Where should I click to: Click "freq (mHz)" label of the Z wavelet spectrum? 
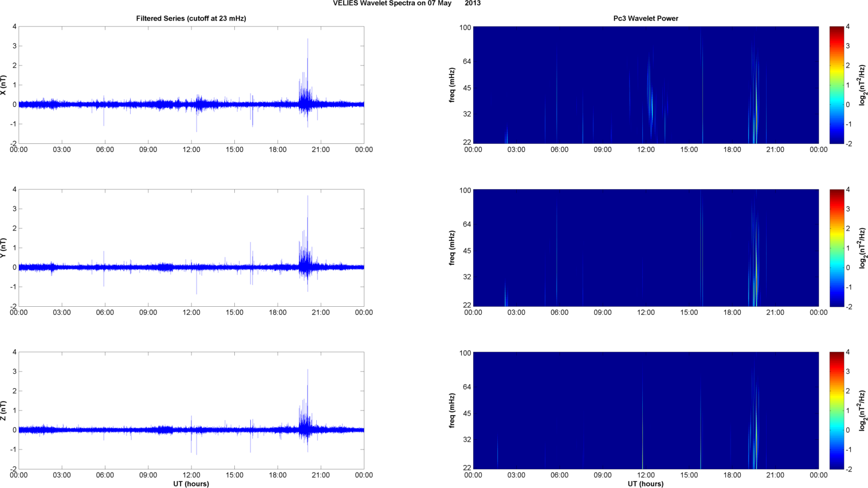pyautogui.click(x=452, y=411)
